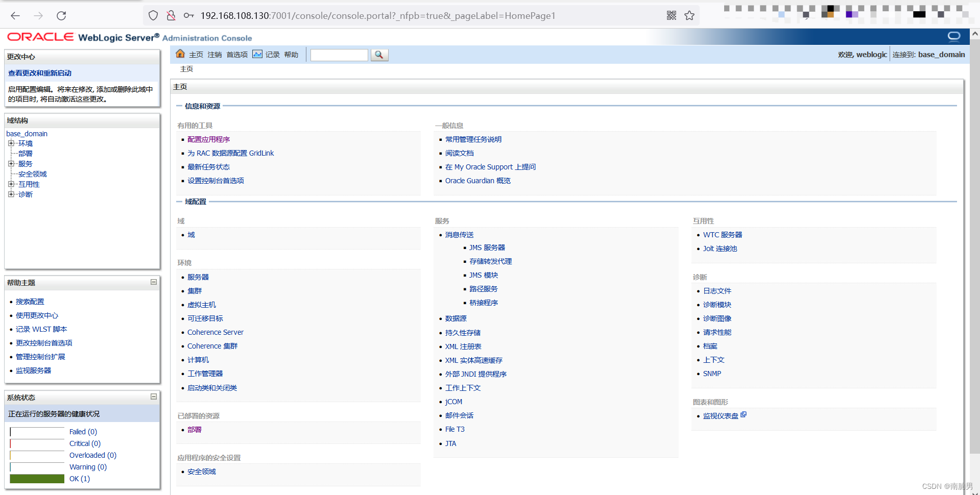The height and width of the screenshot is (495, 980).
Task: Click the 主页 breadcrumb link
Action: (x=186, y=69)
